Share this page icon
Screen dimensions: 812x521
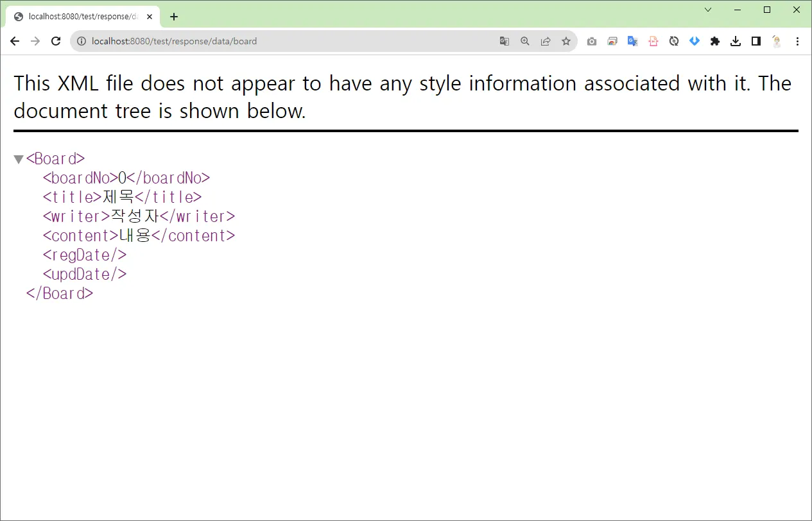pos(546,41)
